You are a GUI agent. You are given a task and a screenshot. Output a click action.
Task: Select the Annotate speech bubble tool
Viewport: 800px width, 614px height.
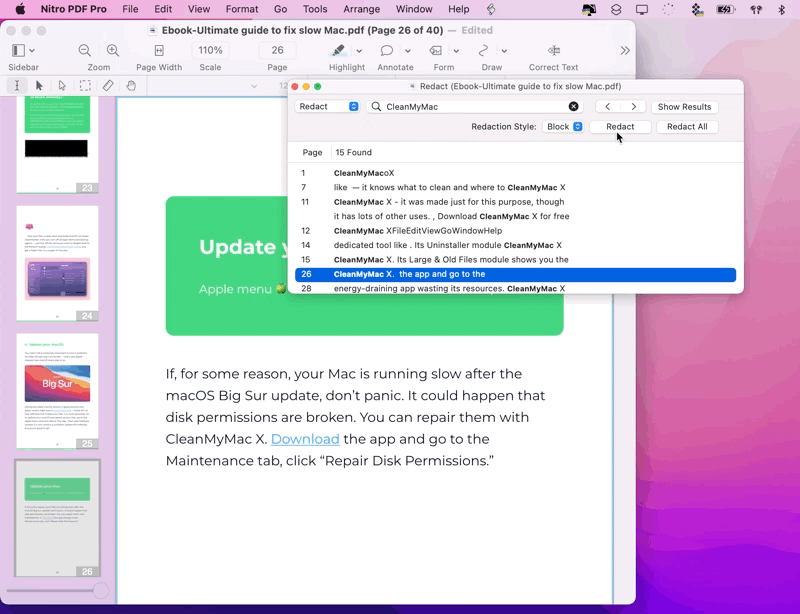coord(387,51)
